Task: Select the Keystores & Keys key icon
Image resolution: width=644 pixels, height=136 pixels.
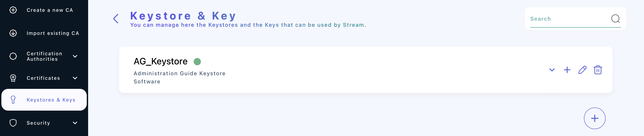Action: coord(13,100)
